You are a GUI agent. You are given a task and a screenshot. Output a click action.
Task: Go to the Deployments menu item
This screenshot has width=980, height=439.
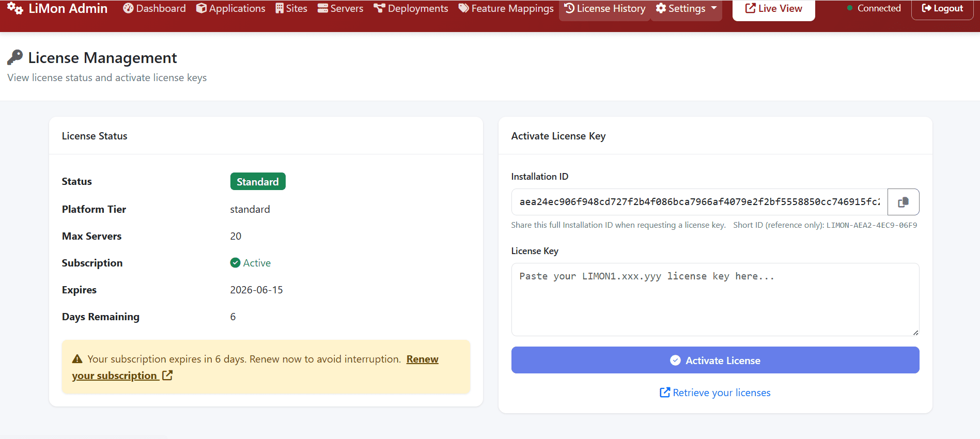point(411,8)
